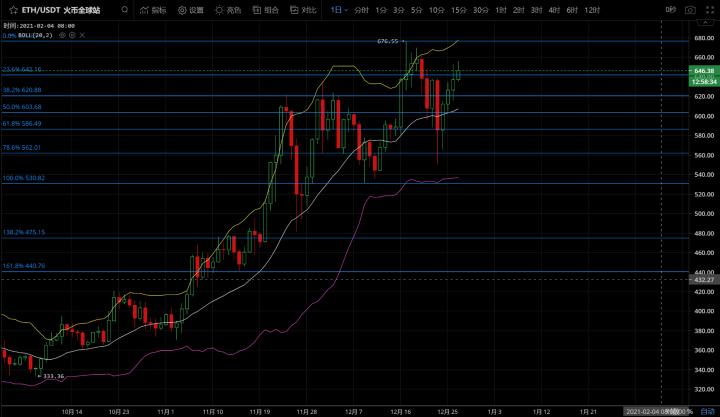This screenshot has height=417, width=720.
Task: Open the symbol search magnifier
Action: click(x=124, y=10)
